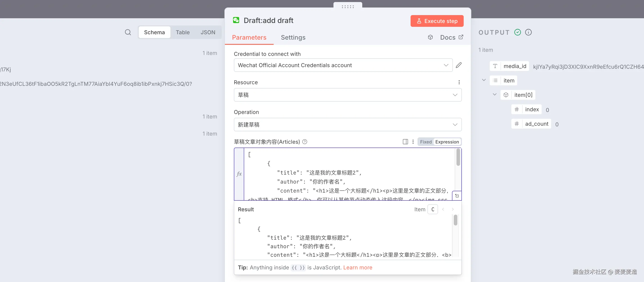Viewport: 644px width, 282px height.
Task: Switch input view to Table
Action: click(x=183, y=32)
